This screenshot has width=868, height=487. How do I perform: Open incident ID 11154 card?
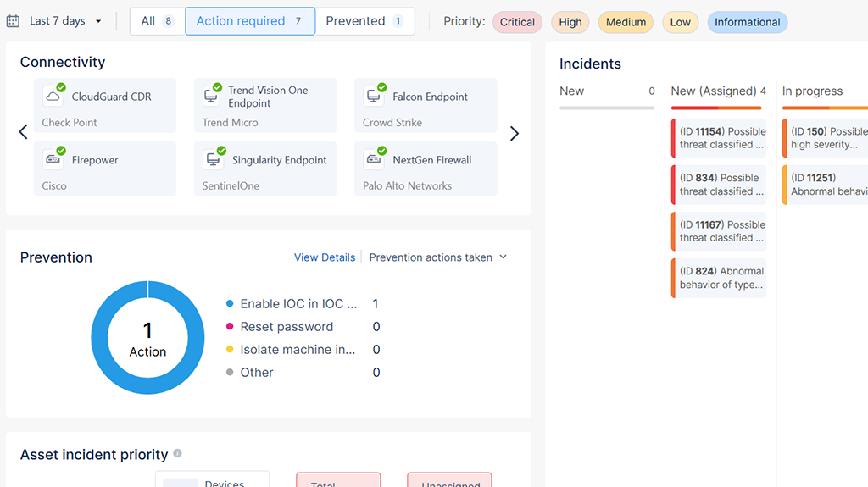[x=721, y=138]
